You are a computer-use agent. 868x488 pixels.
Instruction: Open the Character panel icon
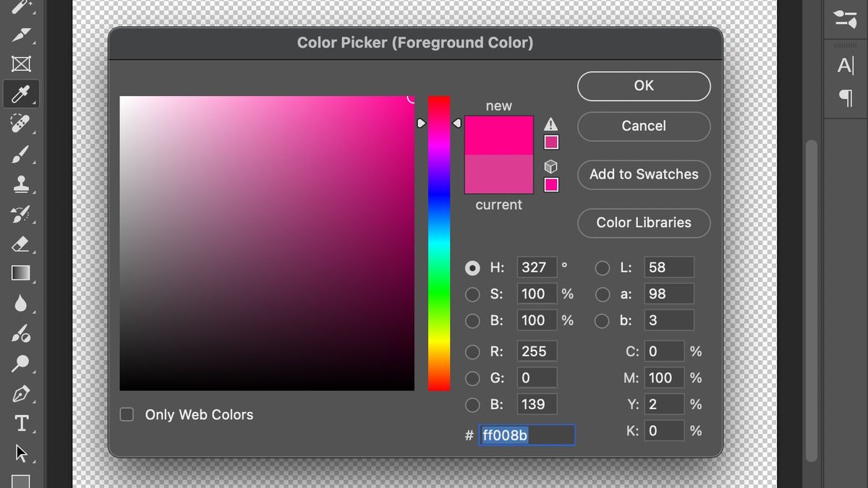coord(845,66)
